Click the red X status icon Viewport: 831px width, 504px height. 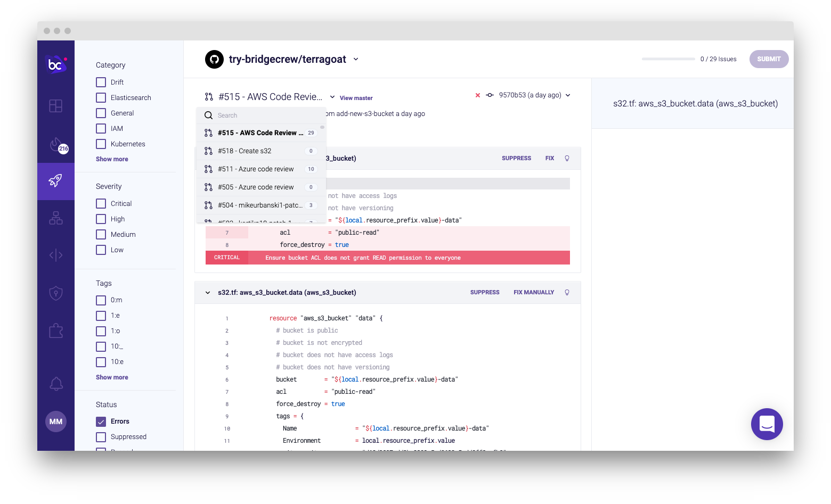[x=478, y=95]
